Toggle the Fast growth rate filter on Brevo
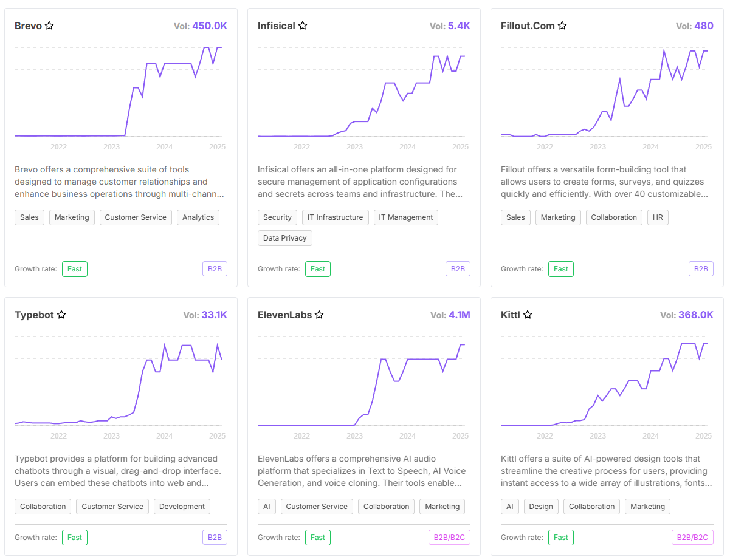 74,268
